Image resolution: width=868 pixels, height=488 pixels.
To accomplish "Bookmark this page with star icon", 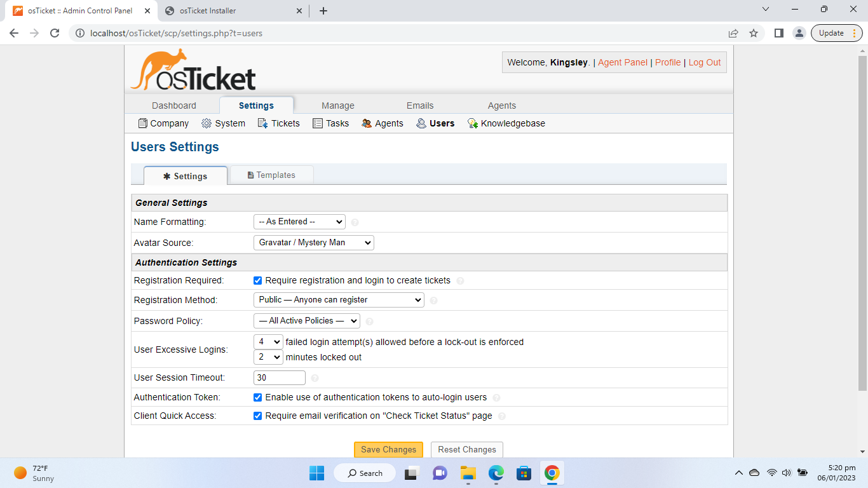I will point(754,33).
